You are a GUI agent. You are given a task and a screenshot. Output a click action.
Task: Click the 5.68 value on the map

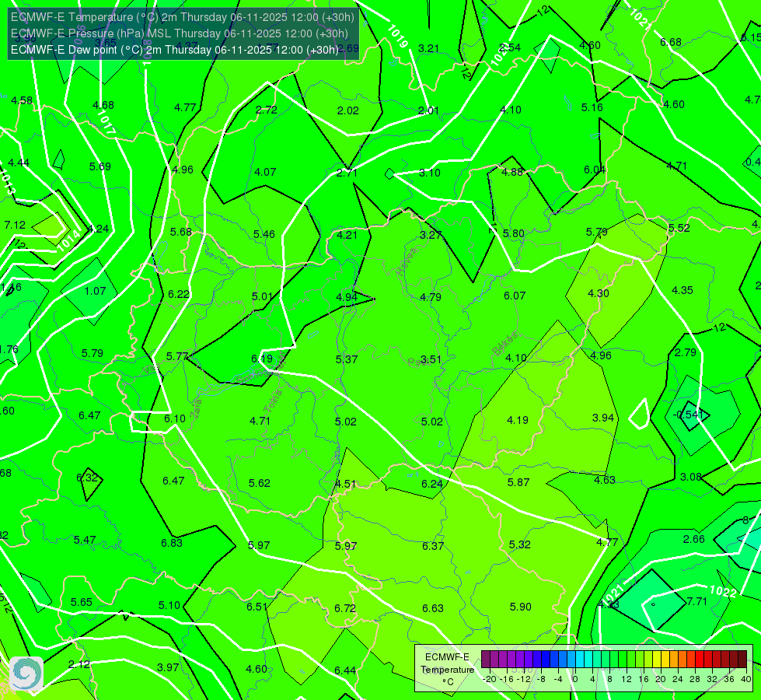click(x=181, y=232)
